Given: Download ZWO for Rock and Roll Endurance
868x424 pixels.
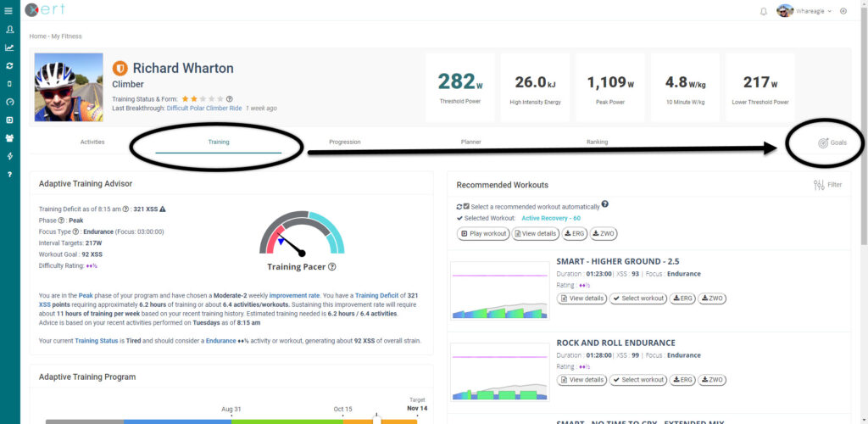Looking at the screenshot, I should (712, 380).
